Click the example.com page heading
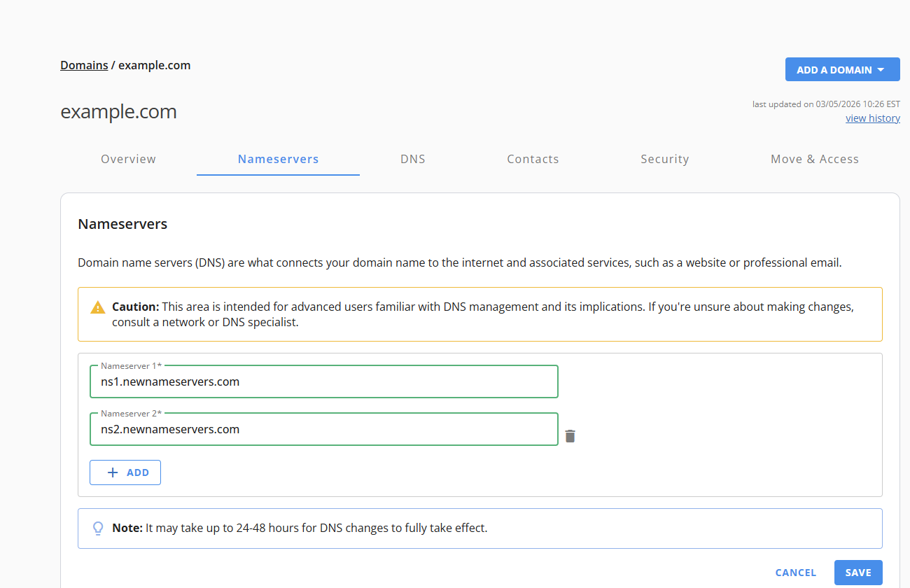This screenshot has height=588, width=910. point(118,112)
